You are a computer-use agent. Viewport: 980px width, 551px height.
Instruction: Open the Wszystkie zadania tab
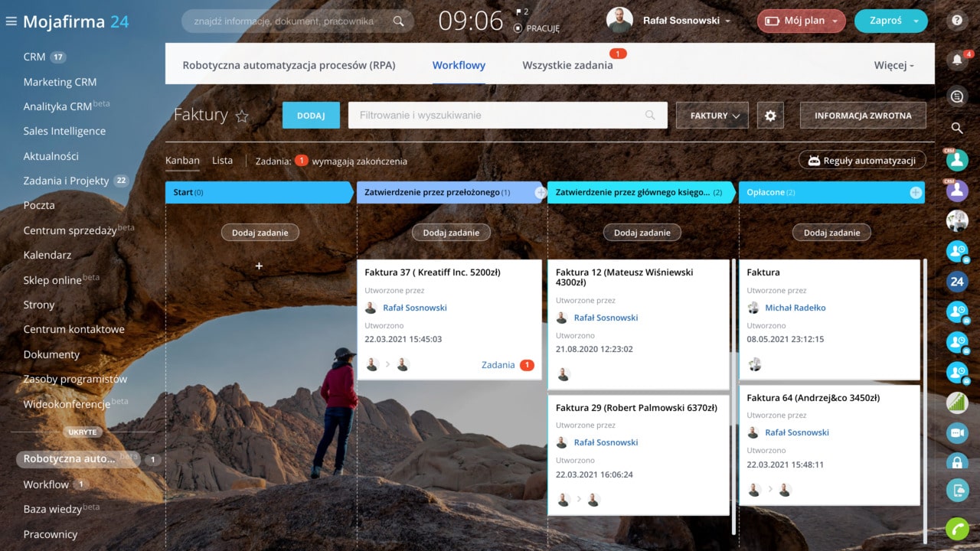[x=567, y=66]
